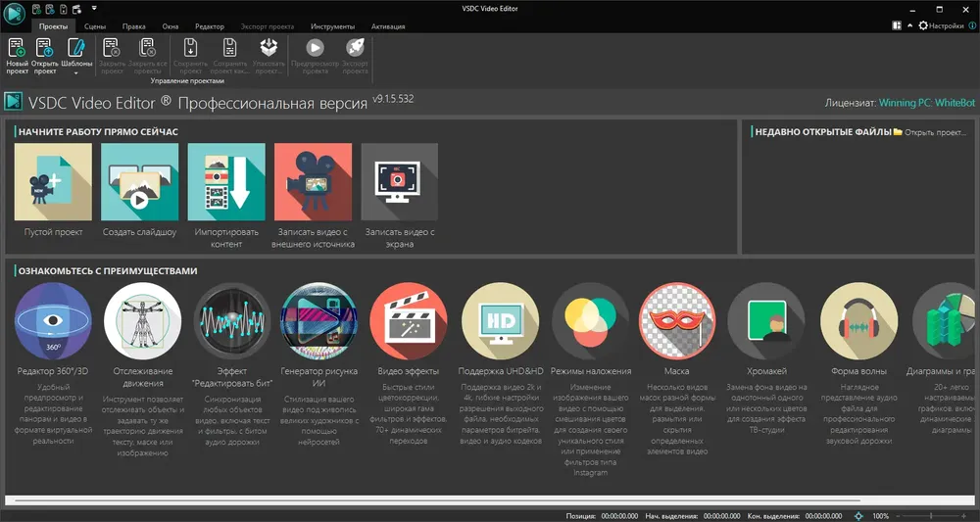Click the Редактор 360°/3D feature icon

pos(53,321)
